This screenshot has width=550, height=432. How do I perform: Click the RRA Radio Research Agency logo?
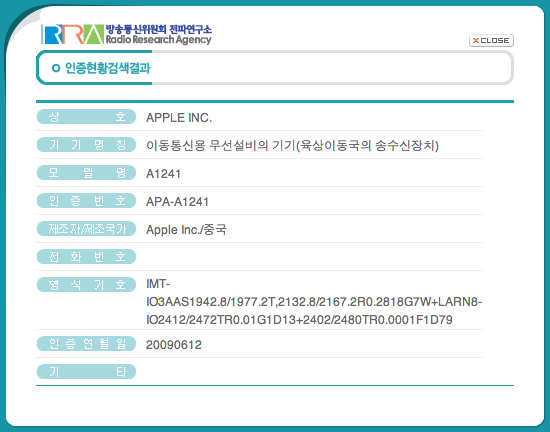point(126,34)
